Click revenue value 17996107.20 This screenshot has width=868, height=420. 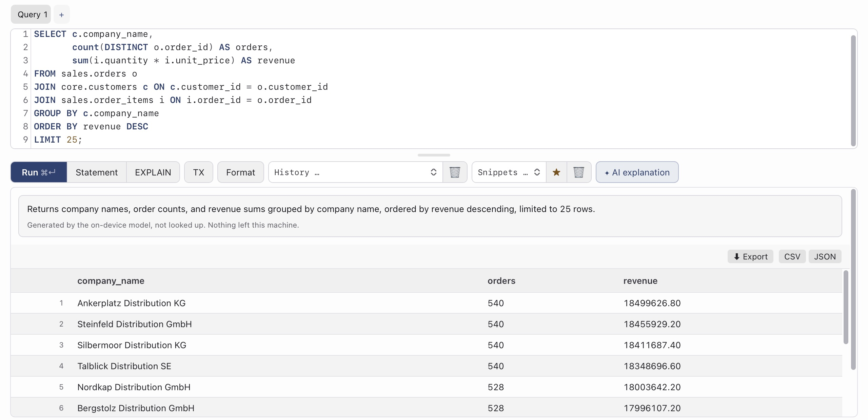652,408
